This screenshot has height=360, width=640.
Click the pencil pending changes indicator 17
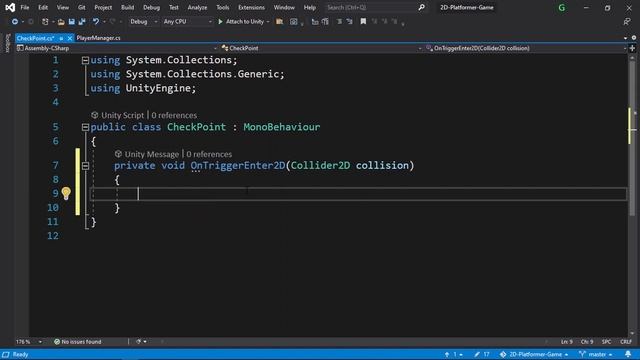click(482, 354)
